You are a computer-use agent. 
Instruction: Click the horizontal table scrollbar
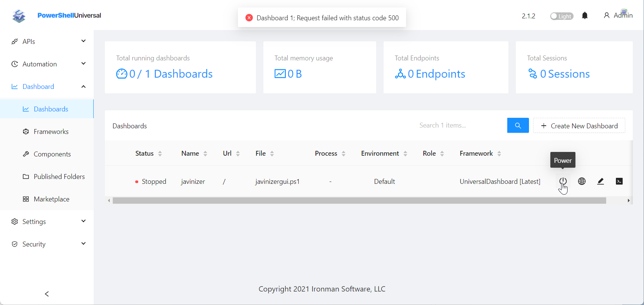(359, 201)
